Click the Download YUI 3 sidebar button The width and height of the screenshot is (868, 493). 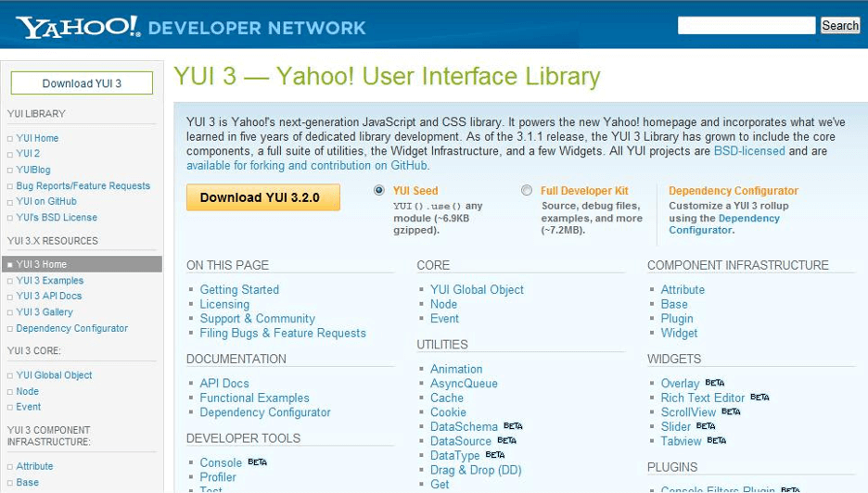coord(82,83)
